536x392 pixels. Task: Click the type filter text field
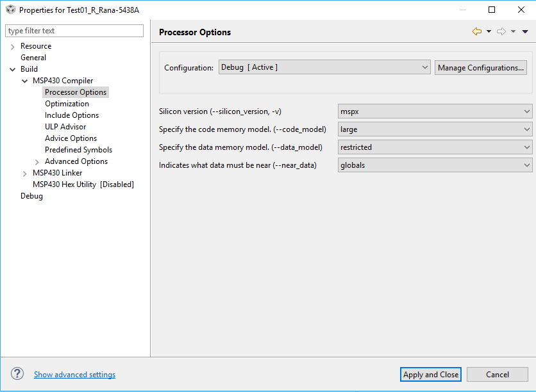[x=74, y=31]
